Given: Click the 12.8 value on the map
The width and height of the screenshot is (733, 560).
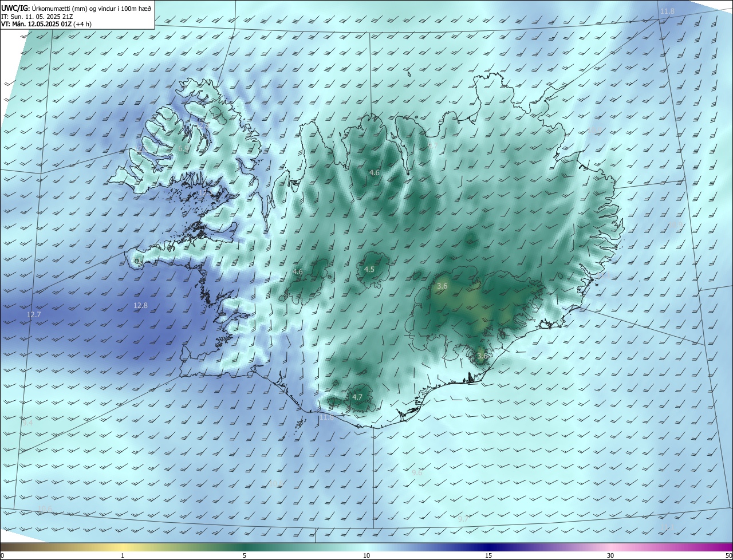Looking at the screenshot, I should coord(140,306).
